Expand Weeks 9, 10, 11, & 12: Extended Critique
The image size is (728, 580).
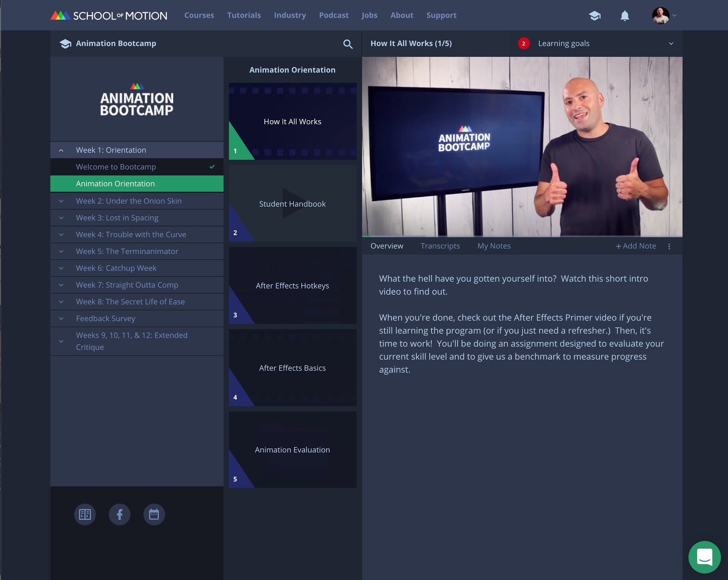point(137,341)
